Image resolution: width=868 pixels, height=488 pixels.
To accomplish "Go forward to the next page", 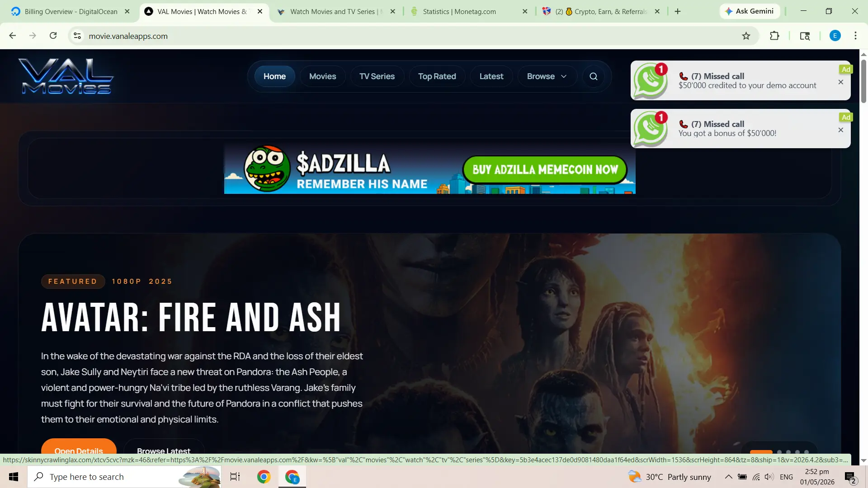I will tap(33, 36).
